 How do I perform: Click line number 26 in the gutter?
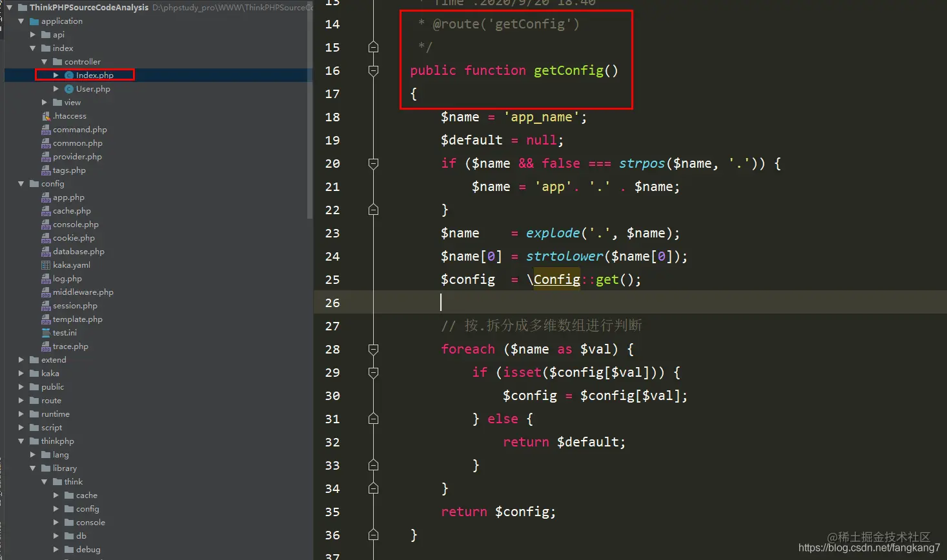click(332, 303)
